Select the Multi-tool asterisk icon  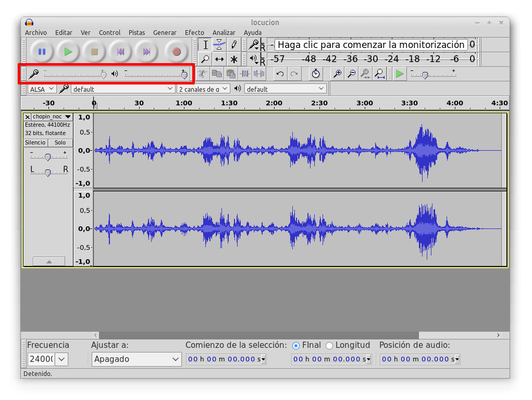(x=234, y=59)
